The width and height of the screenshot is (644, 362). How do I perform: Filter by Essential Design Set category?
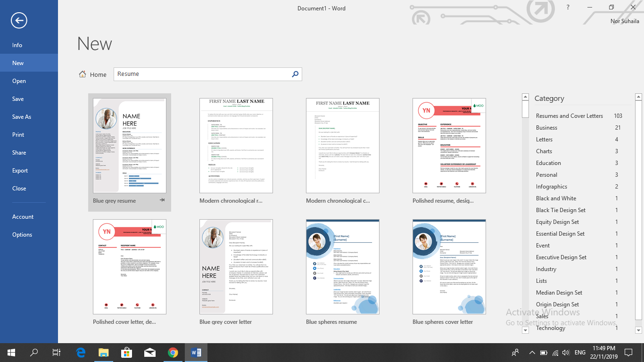point(580,234)
